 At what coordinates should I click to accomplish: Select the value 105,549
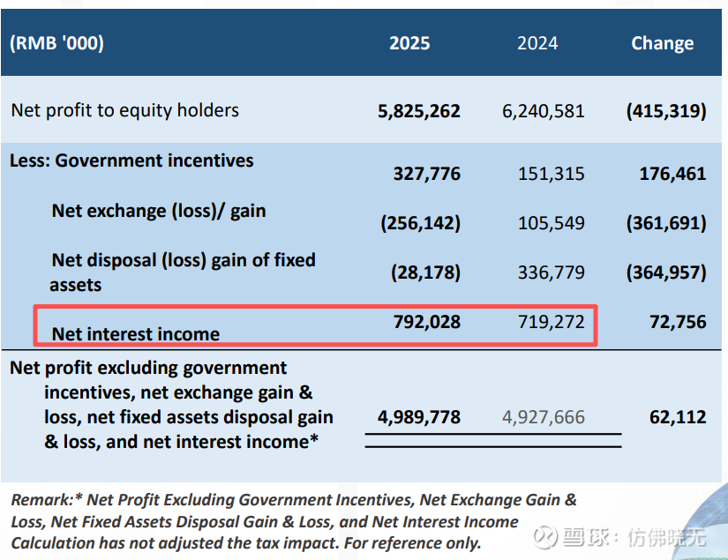[552, 223]
